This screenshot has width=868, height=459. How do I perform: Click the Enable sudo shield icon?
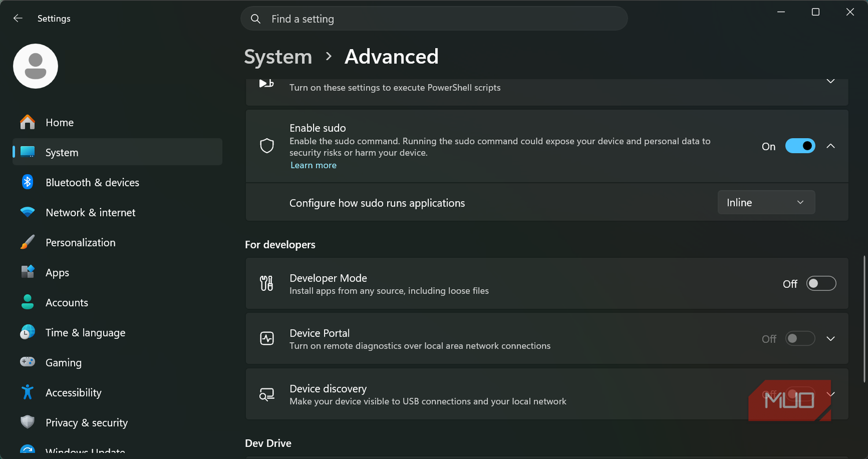267,146
